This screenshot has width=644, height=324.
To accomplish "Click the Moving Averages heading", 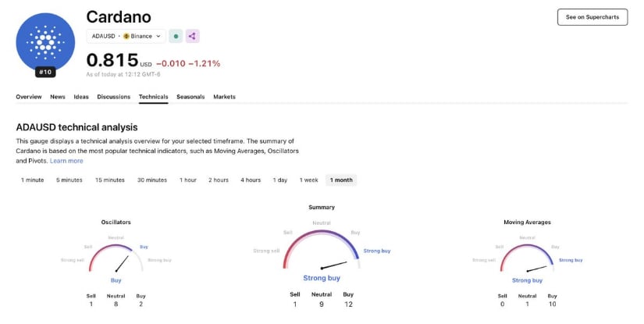I will click(528, 223).
